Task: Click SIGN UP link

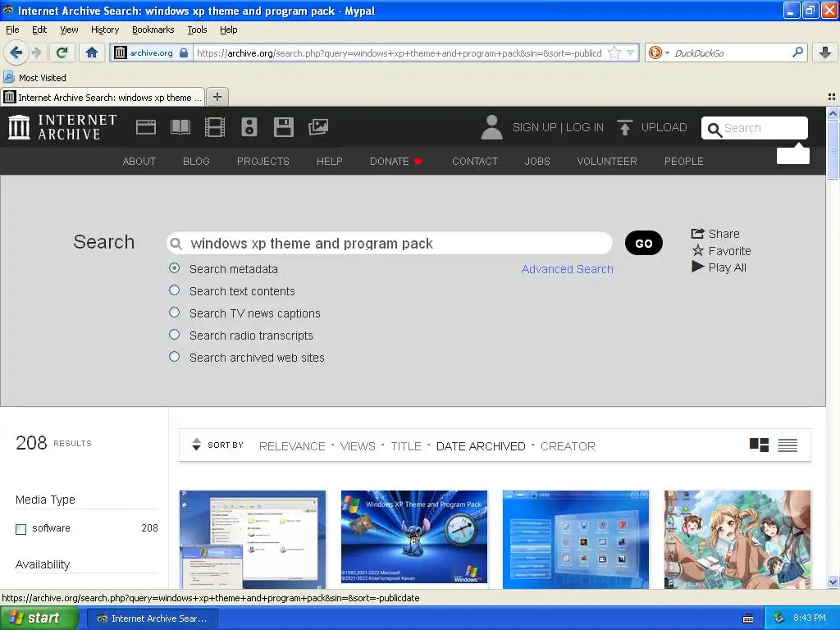Action: click(x=534, y=127)
